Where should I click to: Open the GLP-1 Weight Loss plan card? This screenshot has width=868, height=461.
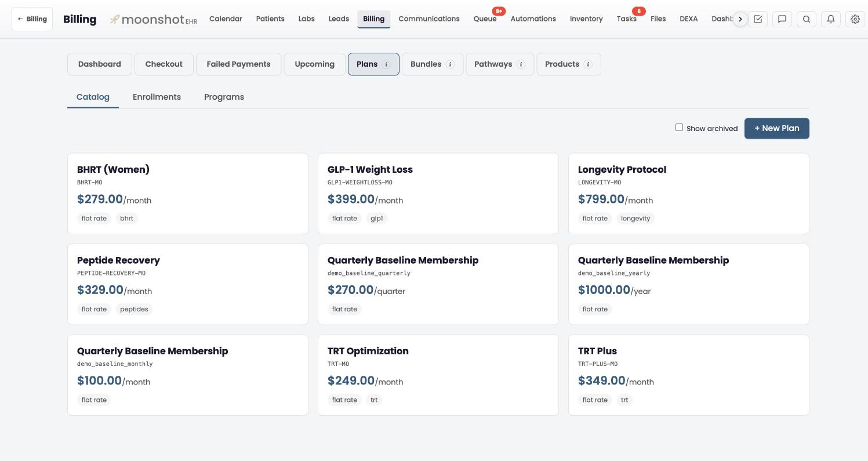(x=438, y=194)
